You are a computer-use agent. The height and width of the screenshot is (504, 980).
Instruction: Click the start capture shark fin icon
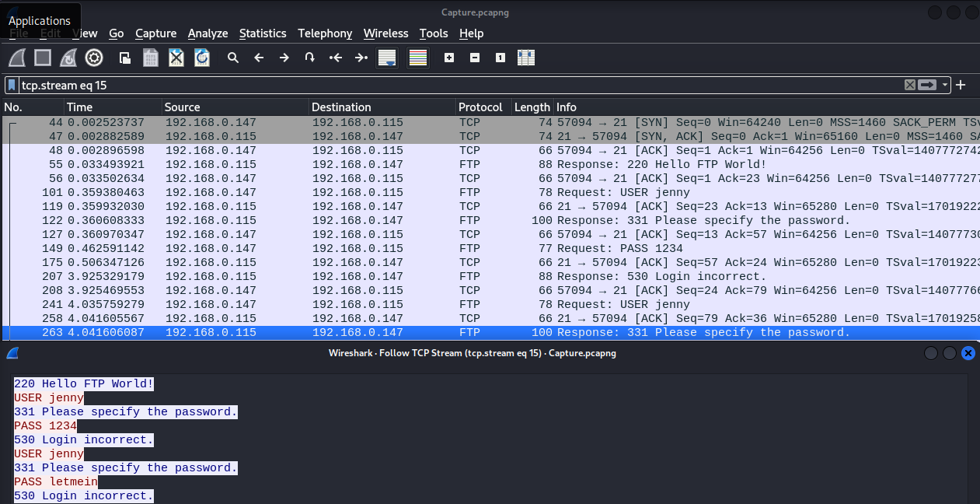pos(18,58)
